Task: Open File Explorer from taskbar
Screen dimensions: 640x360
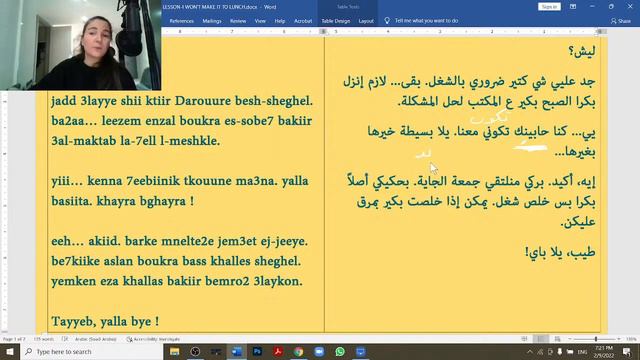Action: (x=175, y=351)
